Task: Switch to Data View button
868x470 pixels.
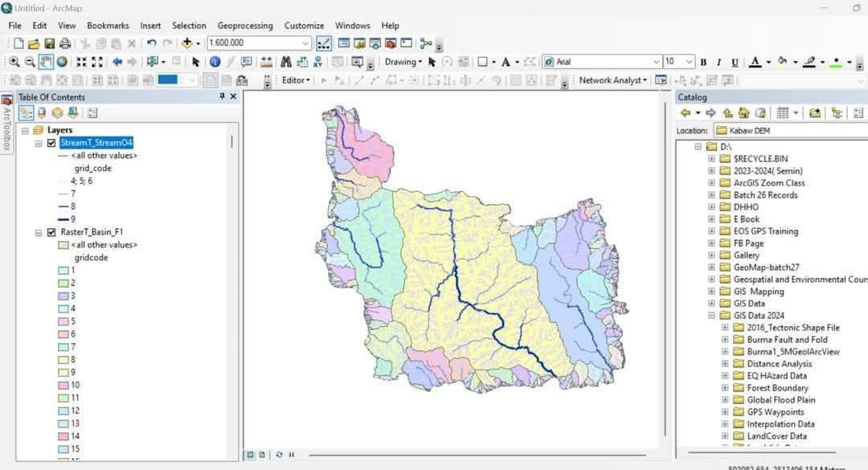Action: tap(250, 455)
